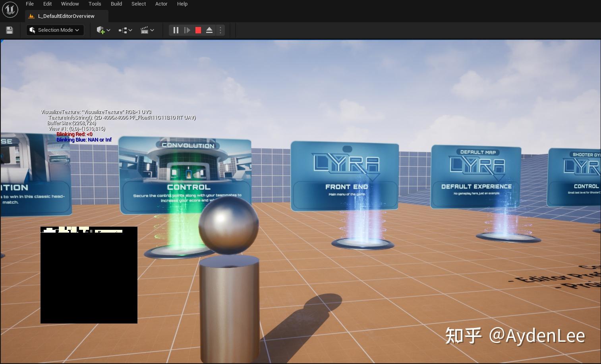Image resolution: width=601 pixels, height=364 pixels.
Task: Open the Add Actor chevron dropdown
Action: (108, 30)
